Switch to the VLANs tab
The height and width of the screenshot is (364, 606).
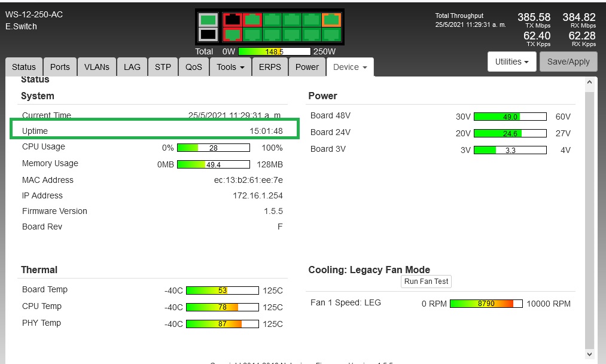click(96, 67)
